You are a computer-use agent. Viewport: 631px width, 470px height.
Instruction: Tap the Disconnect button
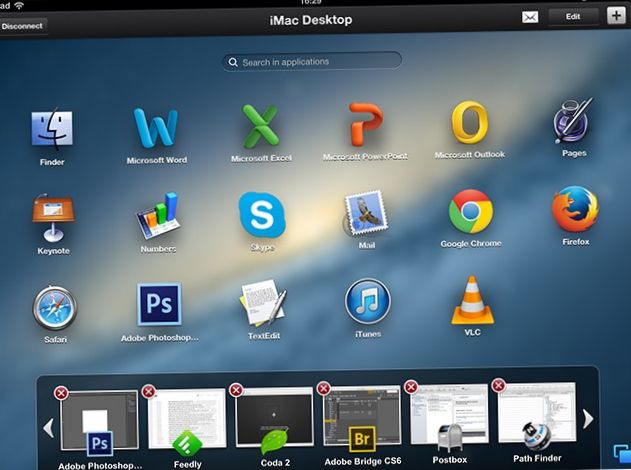coord(22,26)
